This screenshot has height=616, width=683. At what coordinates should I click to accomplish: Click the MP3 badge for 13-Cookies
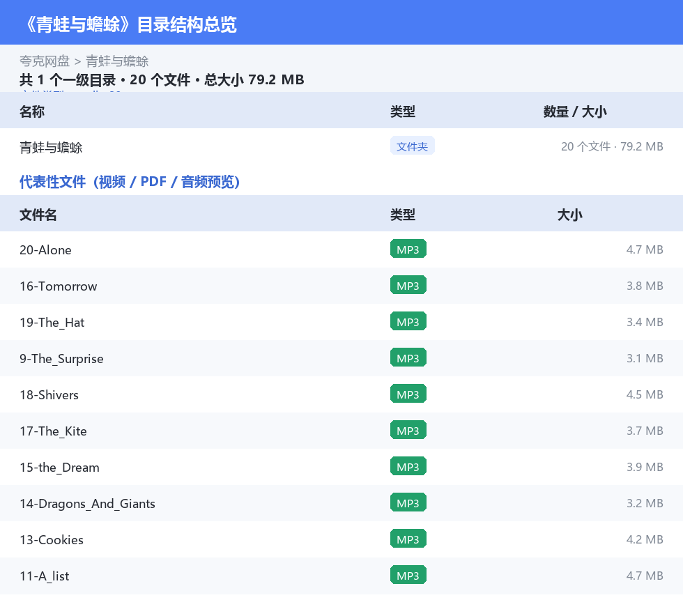408,539
